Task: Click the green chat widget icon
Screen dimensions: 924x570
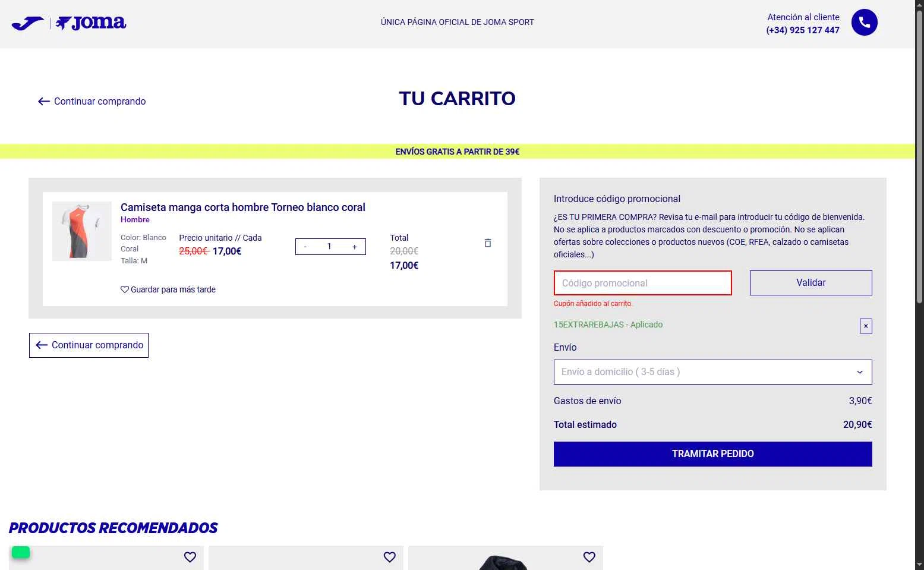Action: 21,552
